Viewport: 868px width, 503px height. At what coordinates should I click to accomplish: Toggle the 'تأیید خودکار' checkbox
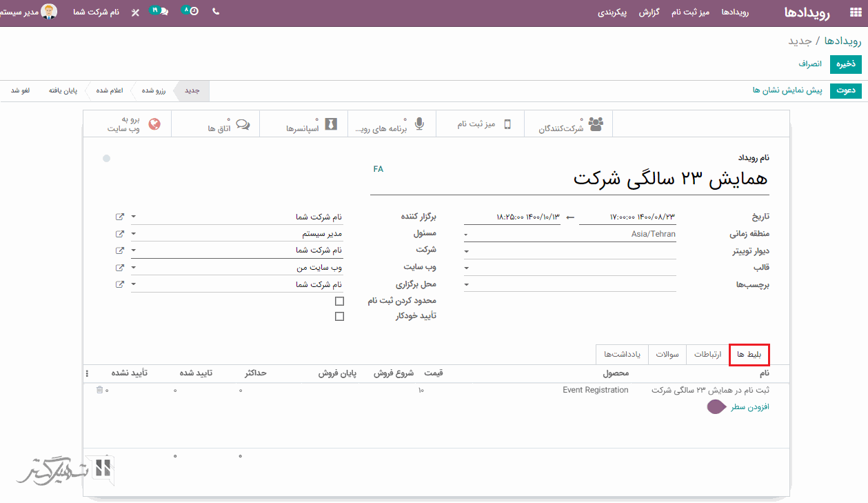pyautogui.click(x=339, y=317)
